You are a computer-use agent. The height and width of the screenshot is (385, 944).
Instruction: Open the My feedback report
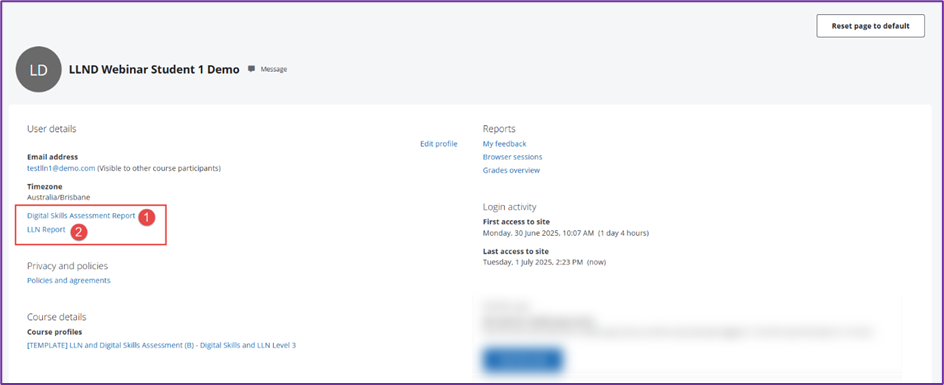[x=505, y=144]
